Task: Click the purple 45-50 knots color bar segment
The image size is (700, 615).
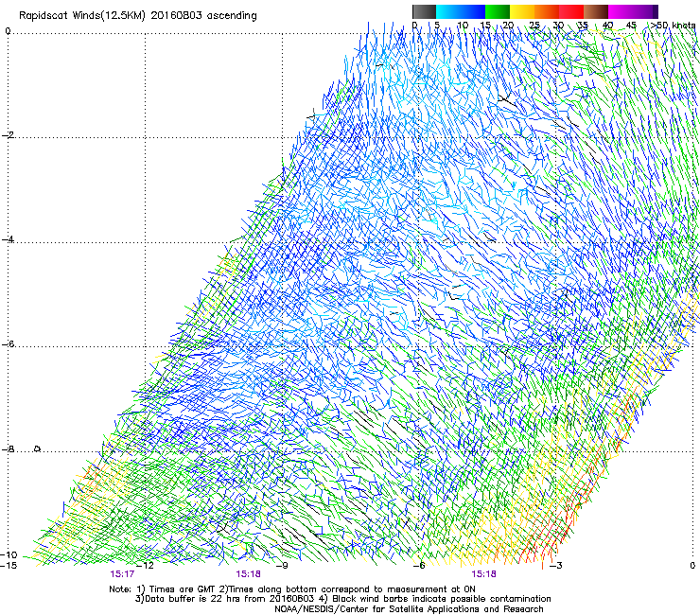Action: tap(645, 11)
